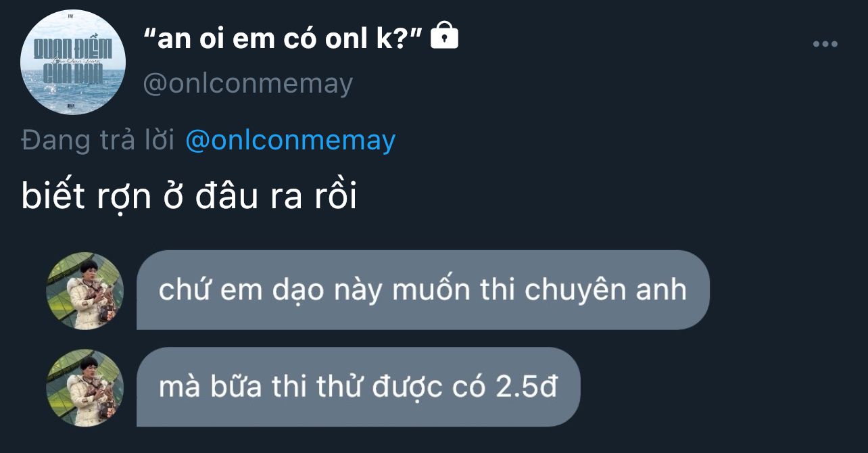
Task: Click the grey @onlconmemay handle under name
Action: point(248,85)
